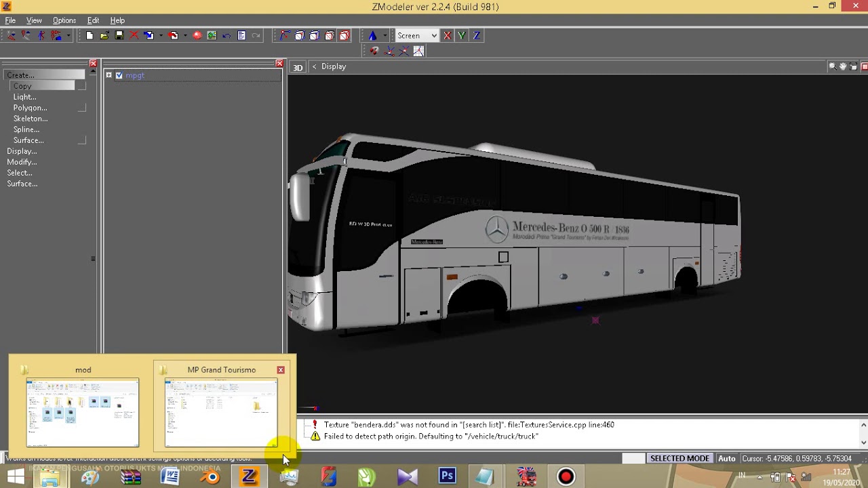Image resolution: width=868 pixels, height=488 pixels.
Task: Click the Open file folder icon
Action: 104,35
